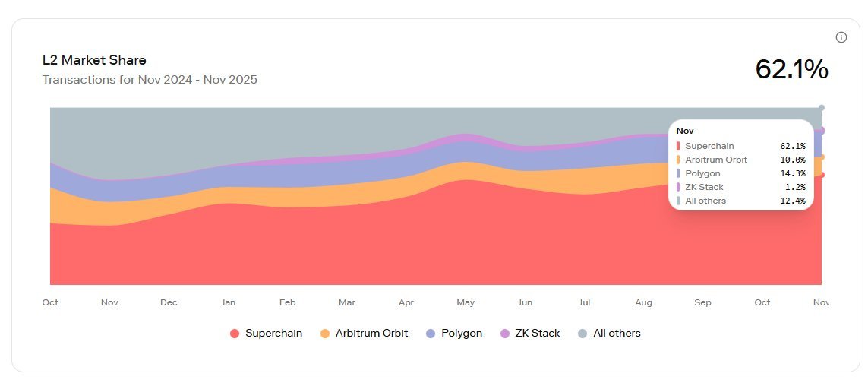
Task: Click the info icon in top-right corner
Action: tap(841, 37)
